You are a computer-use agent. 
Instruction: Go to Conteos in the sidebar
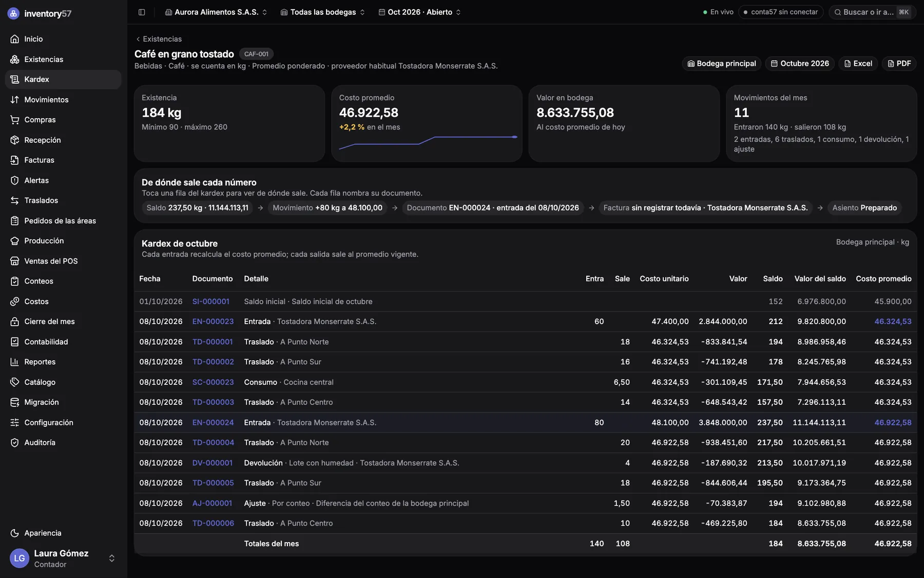63,281
